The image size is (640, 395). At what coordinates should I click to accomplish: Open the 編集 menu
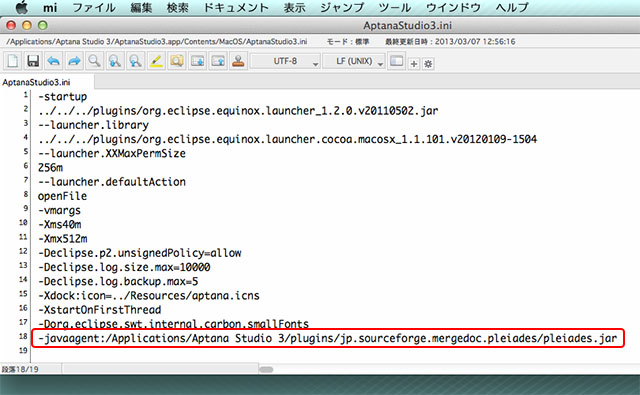[x=141, y=7]
